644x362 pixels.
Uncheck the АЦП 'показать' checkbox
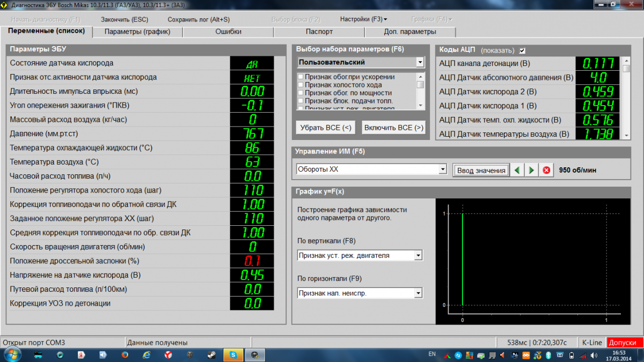pyautogui.click(x=522, y=50)
